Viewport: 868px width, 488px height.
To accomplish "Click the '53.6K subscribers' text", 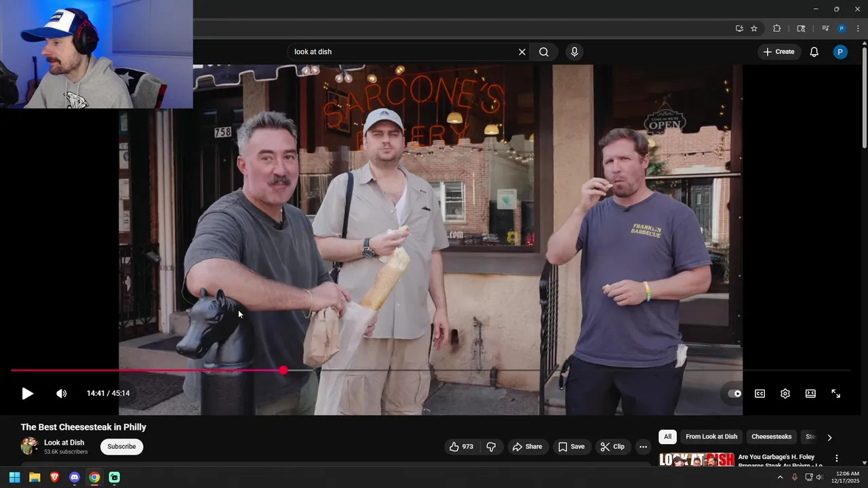I will coord(66,452).
